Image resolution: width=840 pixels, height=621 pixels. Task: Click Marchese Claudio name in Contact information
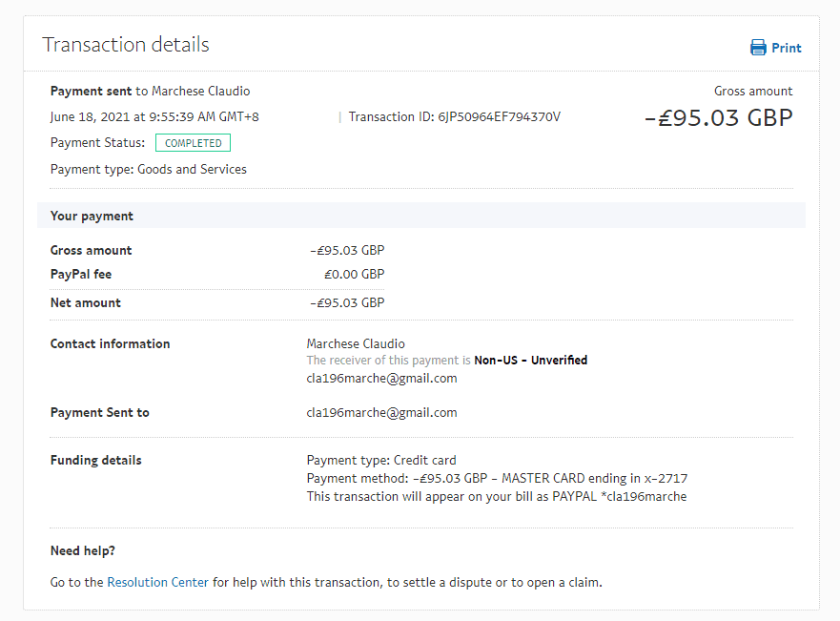(x=356, y=343)
